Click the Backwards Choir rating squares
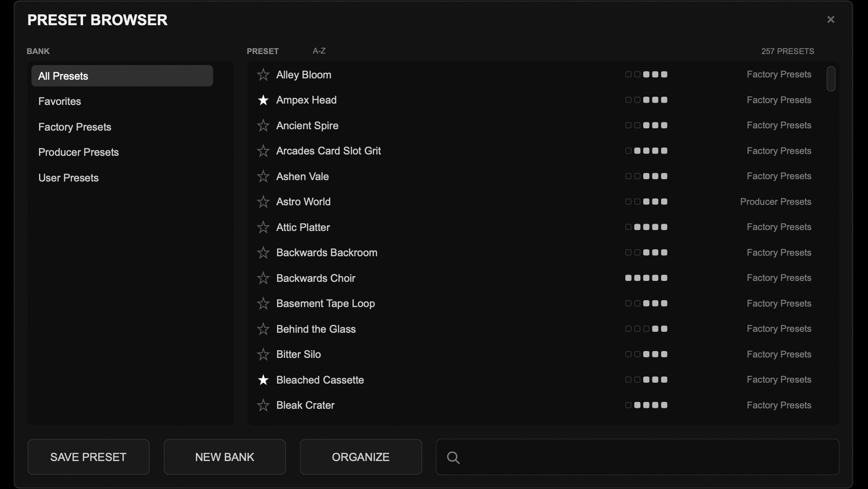 [646, 278]
